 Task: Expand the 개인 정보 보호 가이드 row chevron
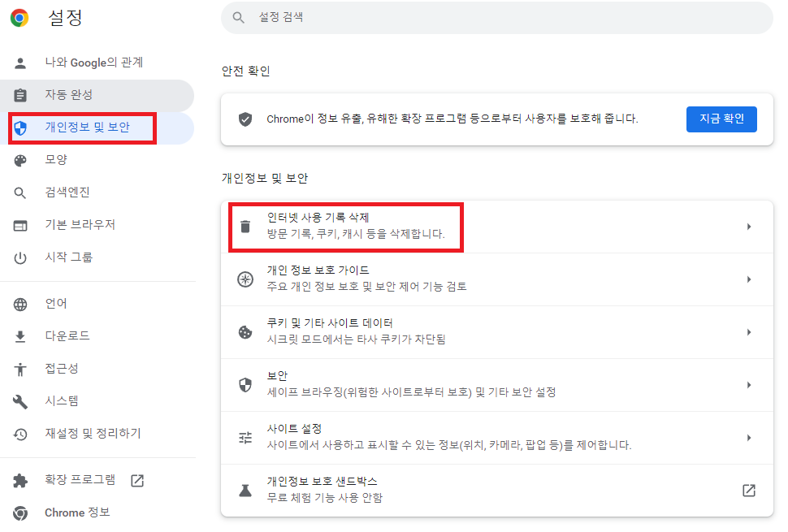749,278
